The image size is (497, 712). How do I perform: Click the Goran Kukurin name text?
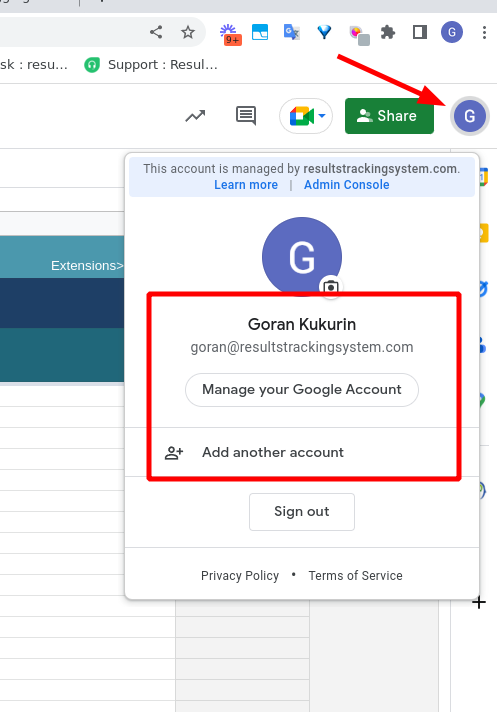pyautogui.click(x=302, y=325)
